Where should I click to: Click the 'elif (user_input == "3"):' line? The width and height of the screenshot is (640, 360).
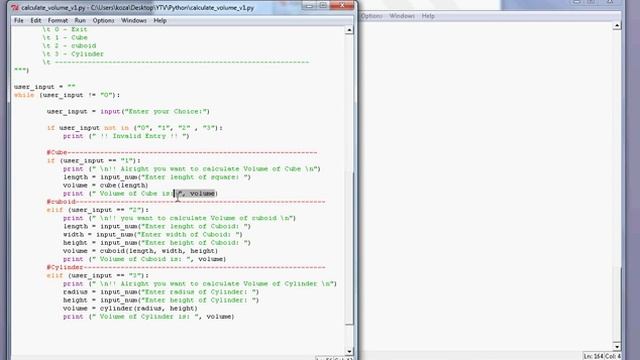coord(98,276)
